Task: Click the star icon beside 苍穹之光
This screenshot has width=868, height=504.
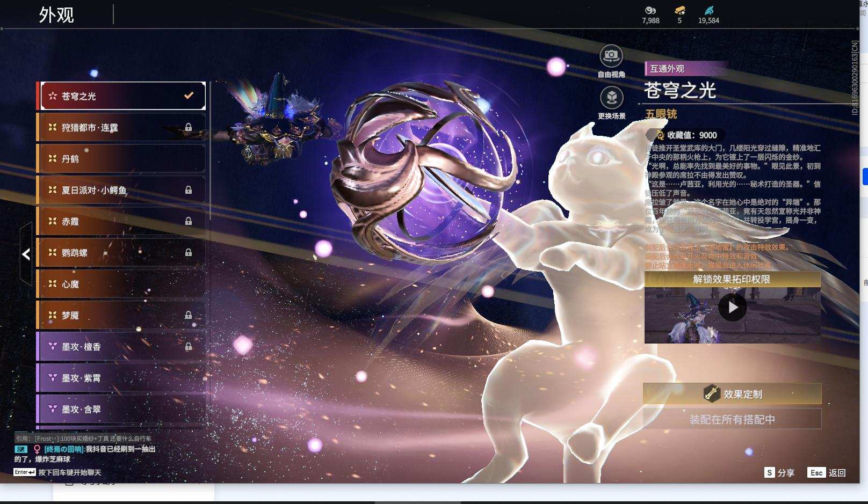Action: point(53,96)
